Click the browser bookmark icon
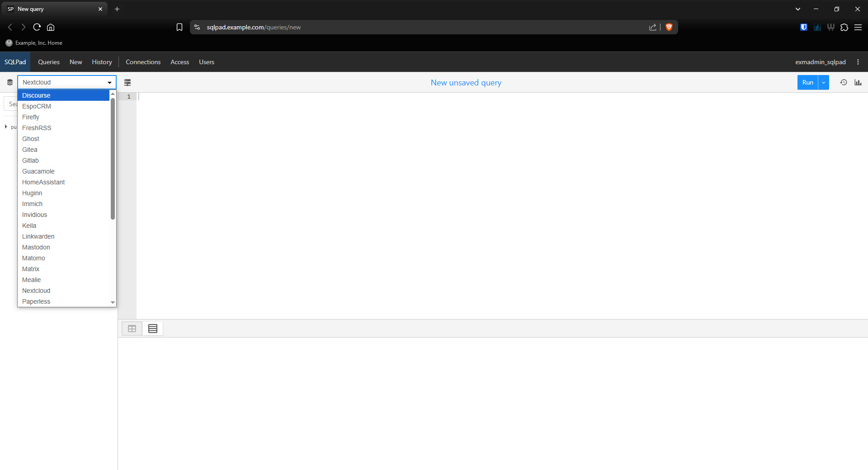This screenshot has height=470, width=868. tap(179, 27)
